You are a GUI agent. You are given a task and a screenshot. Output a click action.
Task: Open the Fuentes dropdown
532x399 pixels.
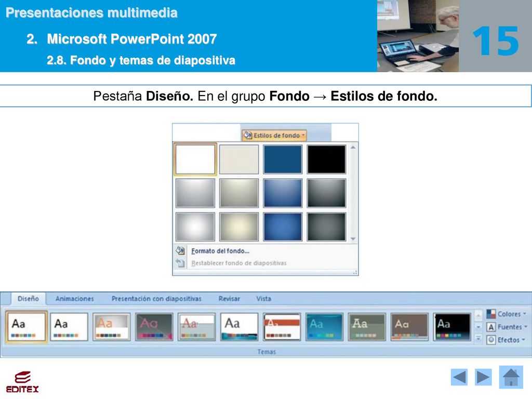pos(507,327)
